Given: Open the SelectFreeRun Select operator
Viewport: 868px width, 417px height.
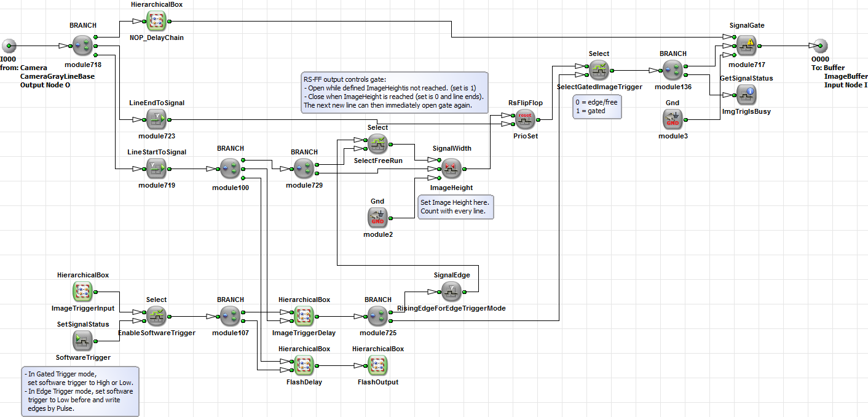Looking at the screenshot, I should (x=377, y=143).
